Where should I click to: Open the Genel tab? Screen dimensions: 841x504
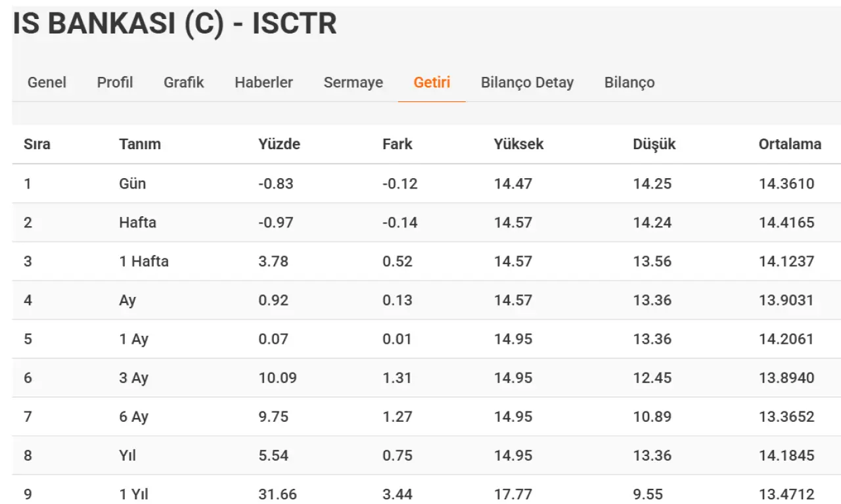[x=47, y=83]
